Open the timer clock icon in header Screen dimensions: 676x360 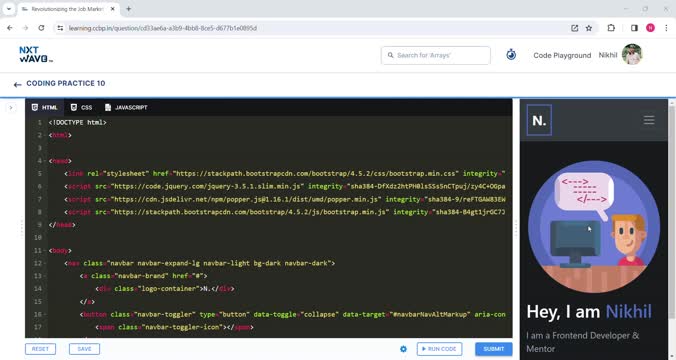(x=511, y=55)
